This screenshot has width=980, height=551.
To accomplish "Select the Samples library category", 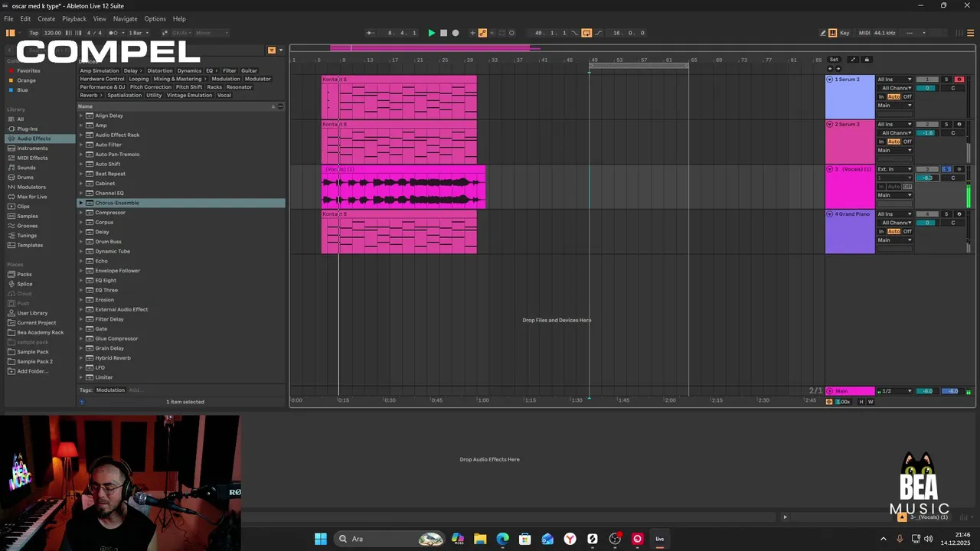I will 28,216.
